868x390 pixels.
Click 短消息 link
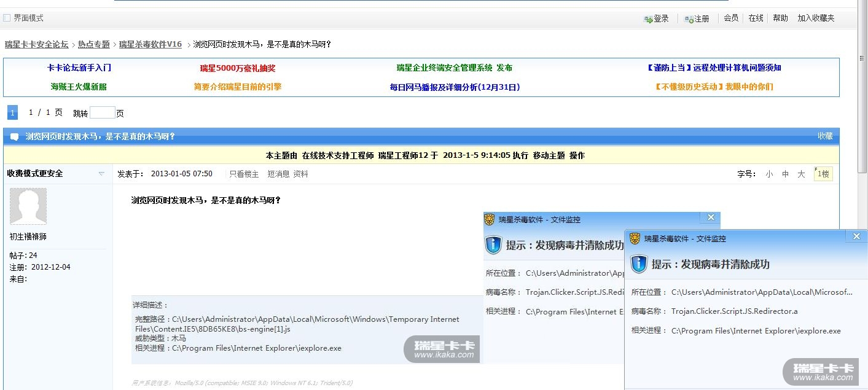tap(278, 174)
